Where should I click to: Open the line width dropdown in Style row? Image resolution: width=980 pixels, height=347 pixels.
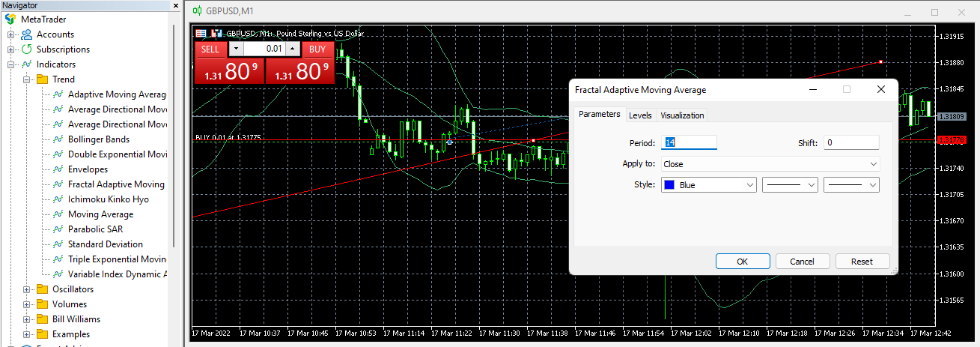(851, 185)
